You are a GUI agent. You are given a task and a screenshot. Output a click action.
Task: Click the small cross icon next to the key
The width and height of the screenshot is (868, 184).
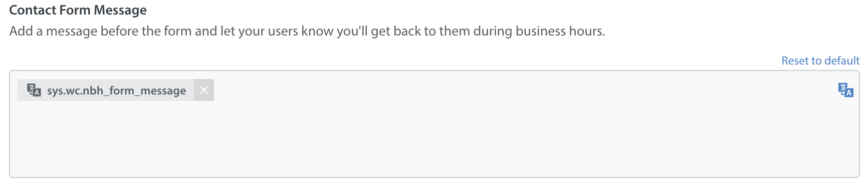tap(204, 90)
